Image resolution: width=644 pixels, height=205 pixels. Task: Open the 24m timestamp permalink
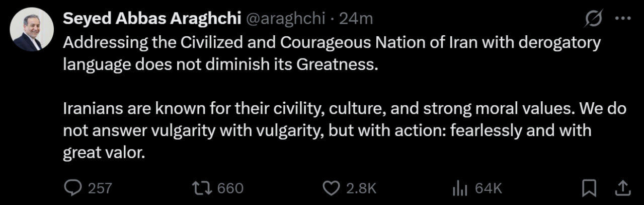tap(356, 19)
